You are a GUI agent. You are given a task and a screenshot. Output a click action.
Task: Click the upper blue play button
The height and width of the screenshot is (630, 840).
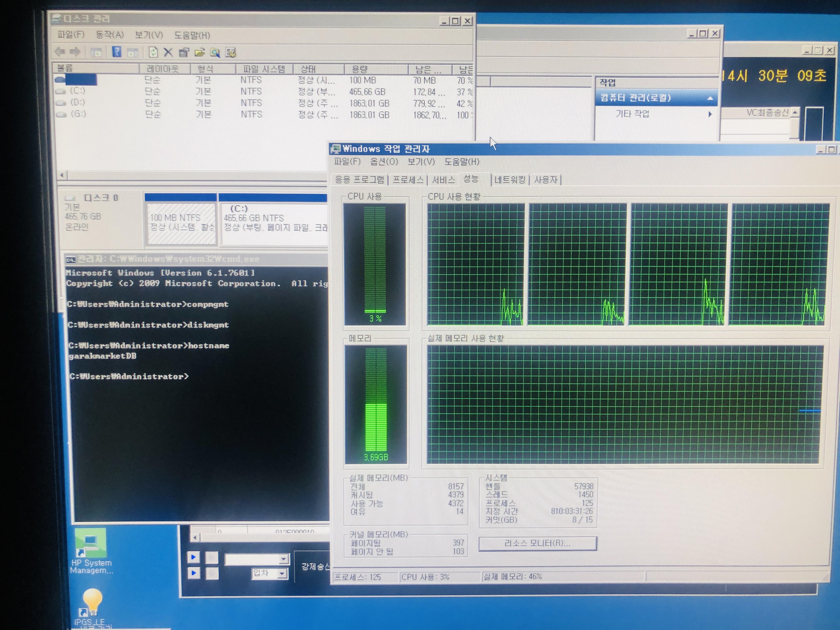coord(193,557)
